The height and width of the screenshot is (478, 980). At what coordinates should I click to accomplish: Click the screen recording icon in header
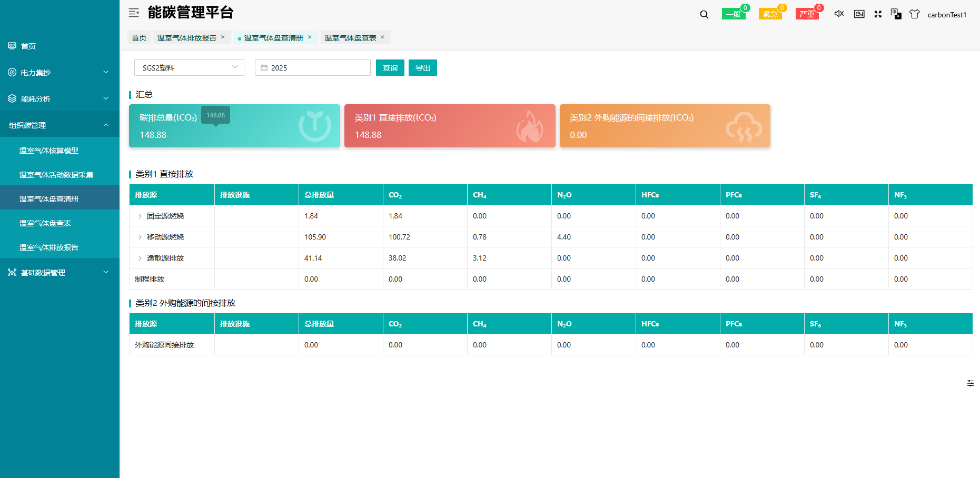pos(859,14)
